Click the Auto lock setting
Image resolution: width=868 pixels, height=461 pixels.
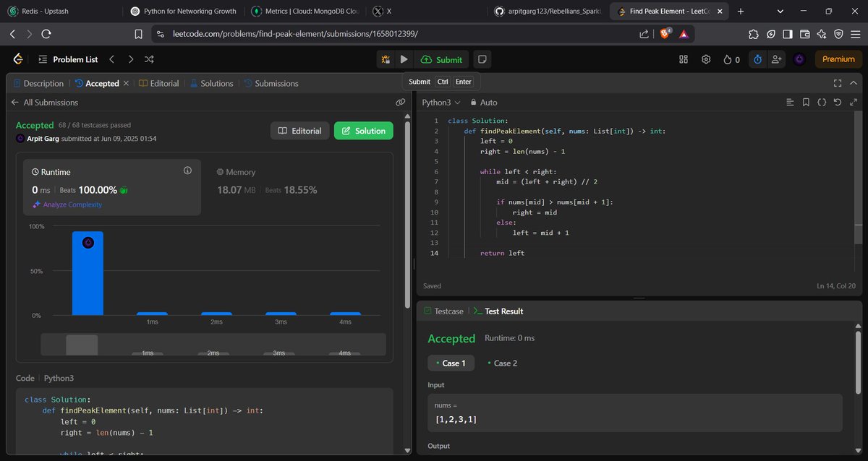(x=484, y=103)
